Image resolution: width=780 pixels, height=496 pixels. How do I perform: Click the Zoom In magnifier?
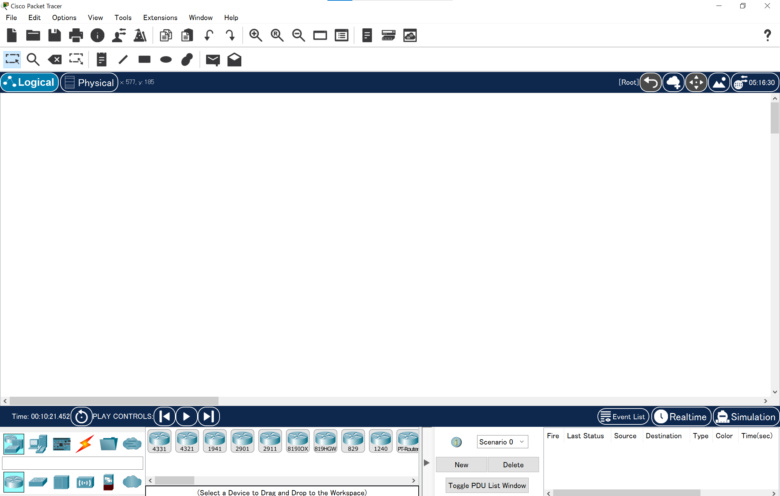click(x=256, y=35)
